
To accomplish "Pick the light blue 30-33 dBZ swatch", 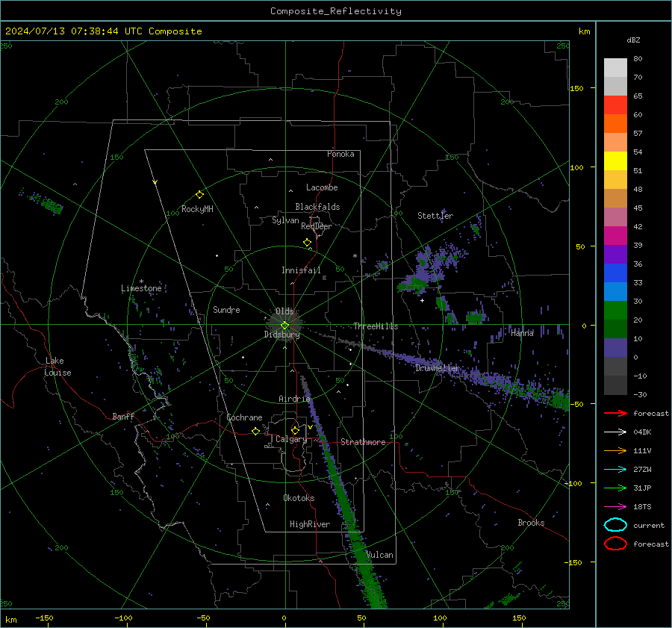I will [x=615, y=291].
